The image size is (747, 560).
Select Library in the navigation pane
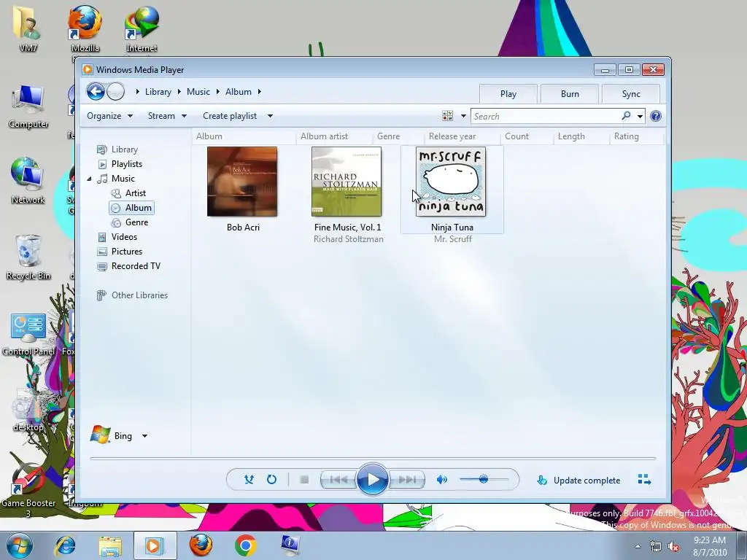point(124,149)
